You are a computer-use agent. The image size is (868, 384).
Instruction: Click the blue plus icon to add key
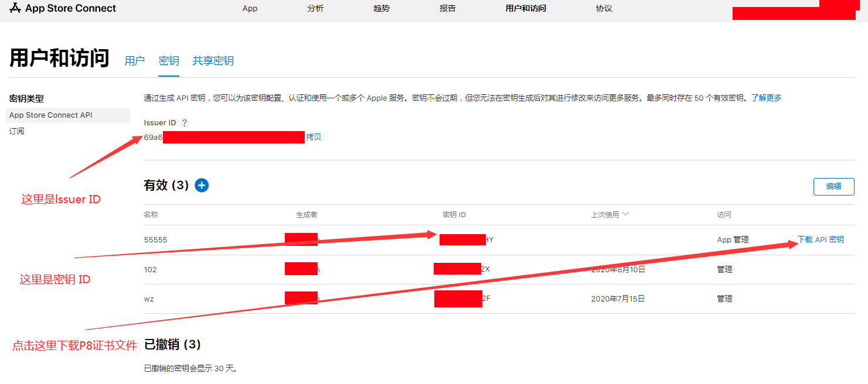(202, 186)
